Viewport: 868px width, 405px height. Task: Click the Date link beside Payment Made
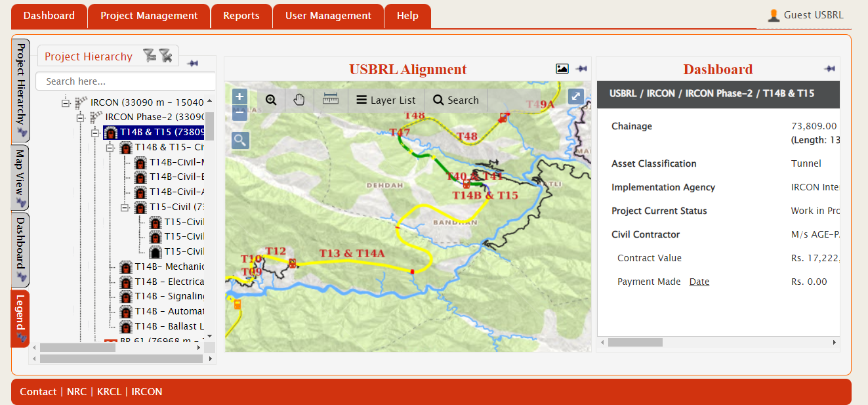[699, 282]
